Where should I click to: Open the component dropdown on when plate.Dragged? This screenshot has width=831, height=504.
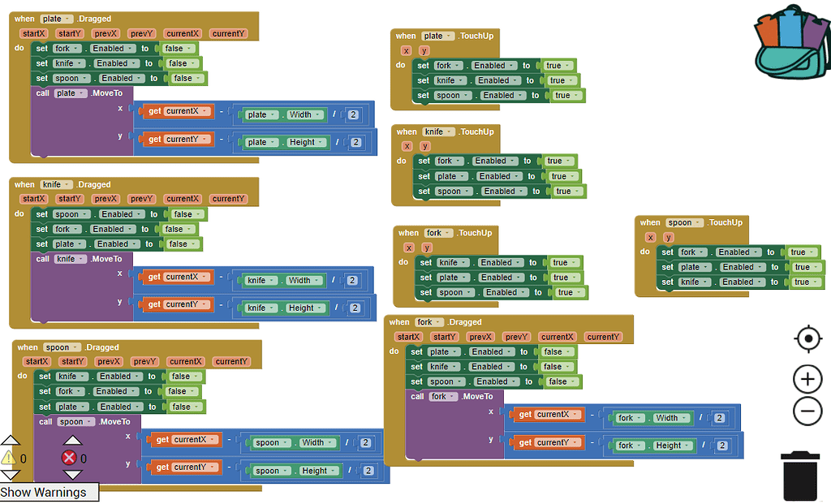click(57, 18)
